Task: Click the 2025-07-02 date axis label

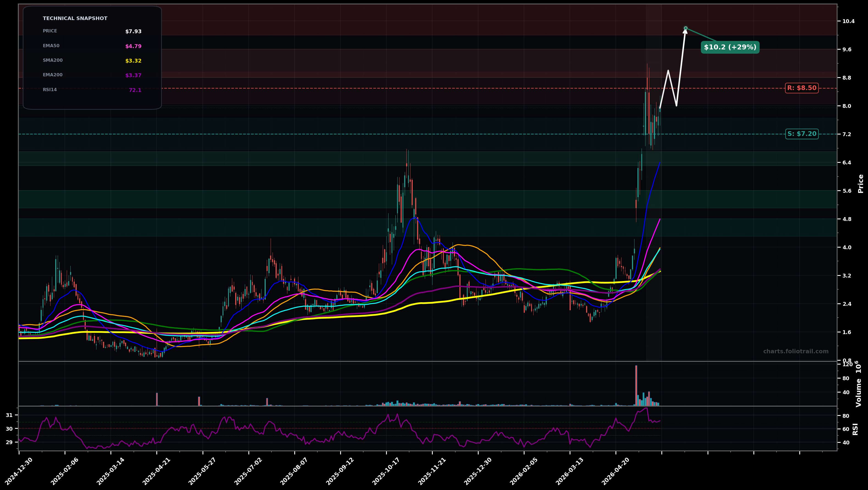Action: pos(248,471)
